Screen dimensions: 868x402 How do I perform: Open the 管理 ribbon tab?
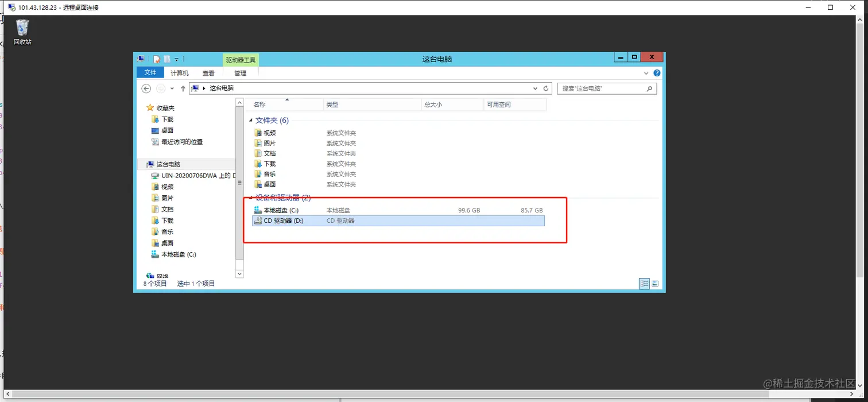point(240,73)
